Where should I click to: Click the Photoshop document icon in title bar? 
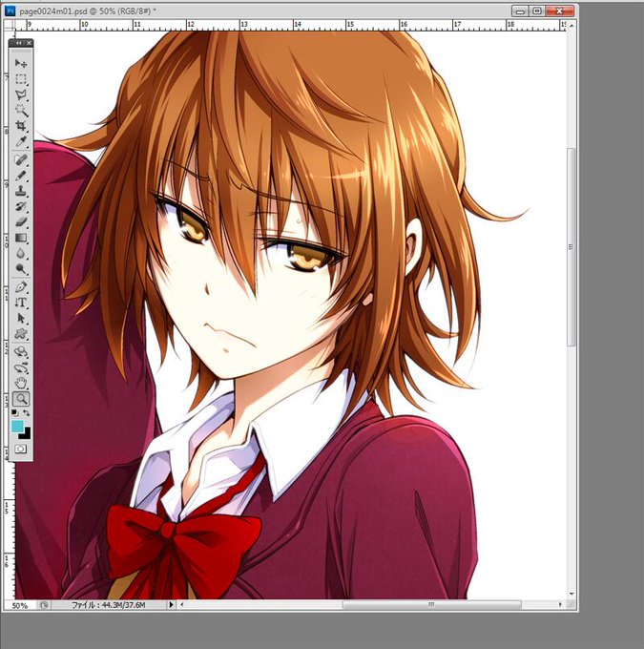coord(10,10)
